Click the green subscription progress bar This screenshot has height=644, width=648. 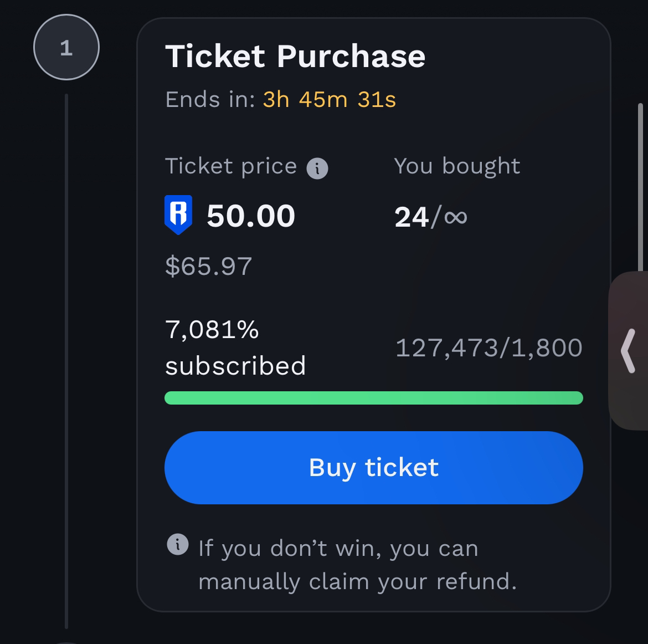[x=373, y=398]
